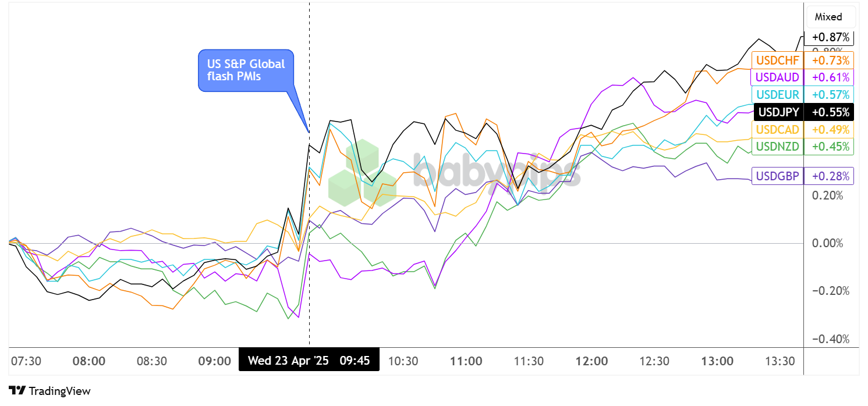Click the +0.28% USDGBP value tag

[x=829, y=176]
